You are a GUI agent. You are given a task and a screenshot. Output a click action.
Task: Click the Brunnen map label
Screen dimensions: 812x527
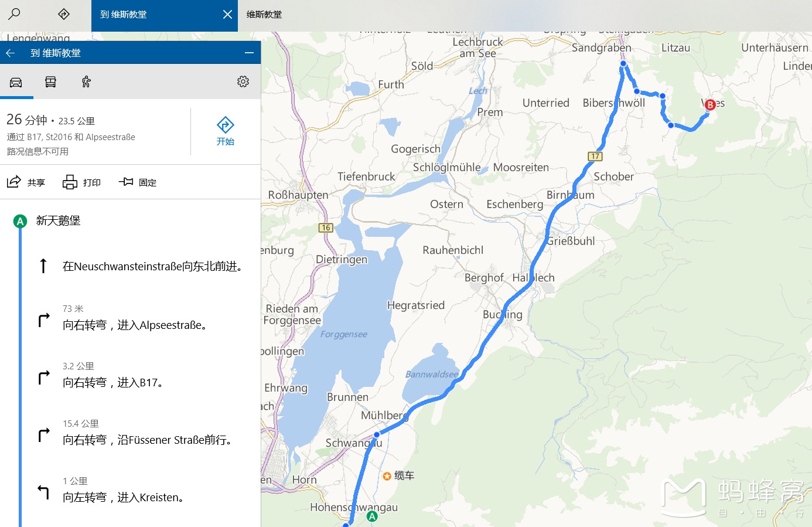347,397
